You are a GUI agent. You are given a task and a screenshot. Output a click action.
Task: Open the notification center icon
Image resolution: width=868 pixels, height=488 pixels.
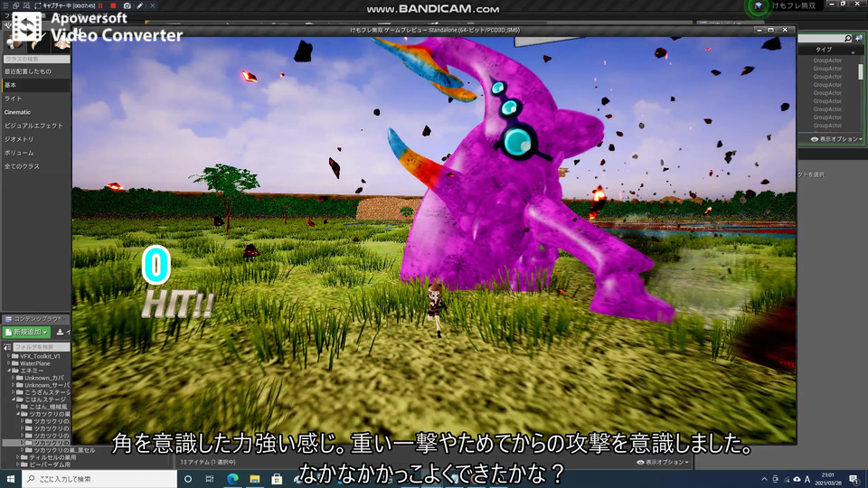click(x=854, y=479)
